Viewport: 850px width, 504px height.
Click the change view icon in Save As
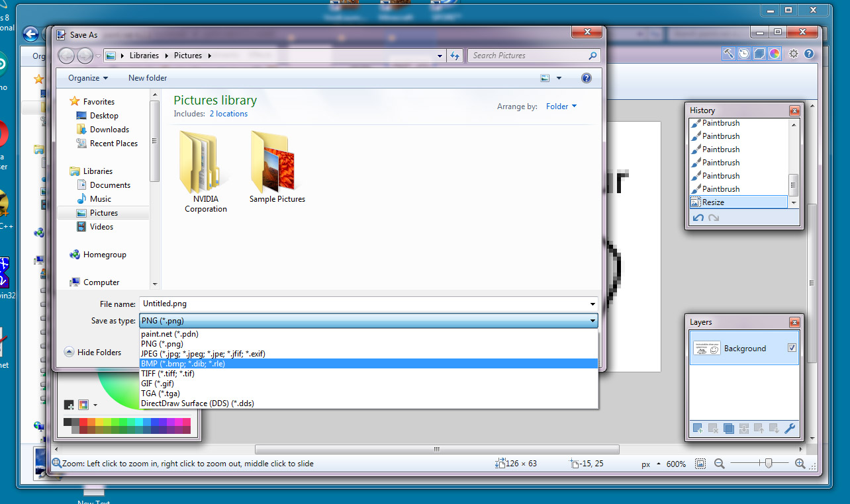pos(545,78)
